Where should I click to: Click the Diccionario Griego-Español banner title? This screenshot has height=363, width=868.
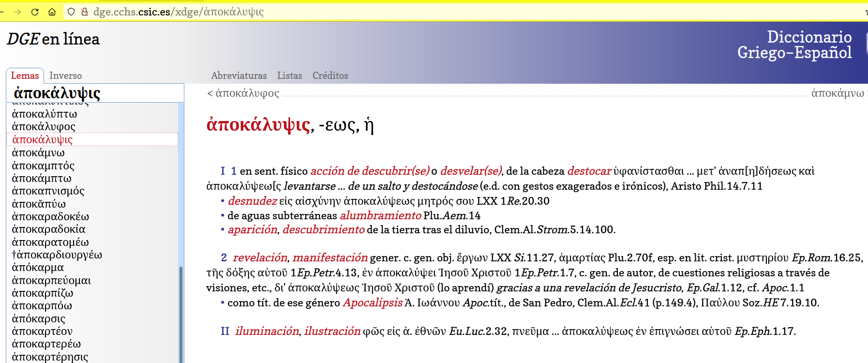coord(794,45)
